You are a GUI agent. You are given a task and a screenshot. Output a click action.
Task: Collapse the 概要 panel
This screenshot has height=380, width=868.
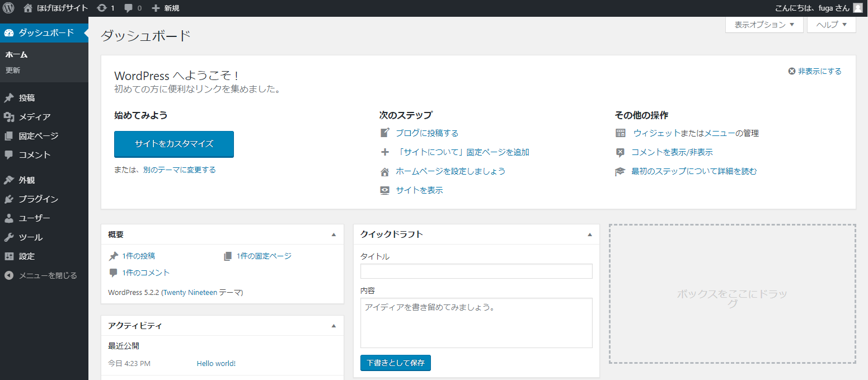click(334, 234)
